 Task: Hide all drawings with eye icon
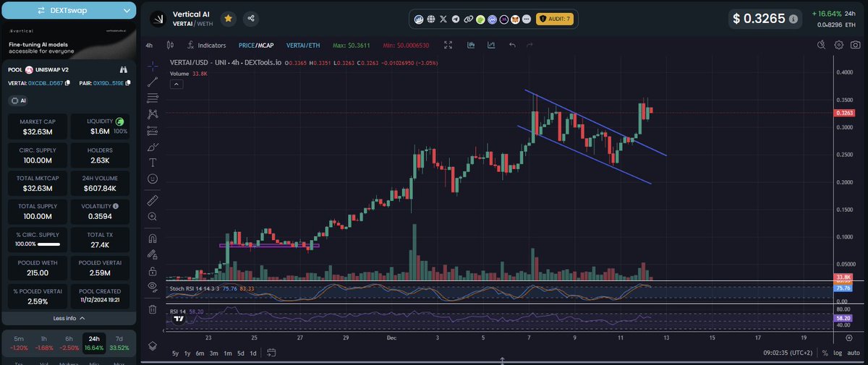pyautogui.click(x=153, y=287)
